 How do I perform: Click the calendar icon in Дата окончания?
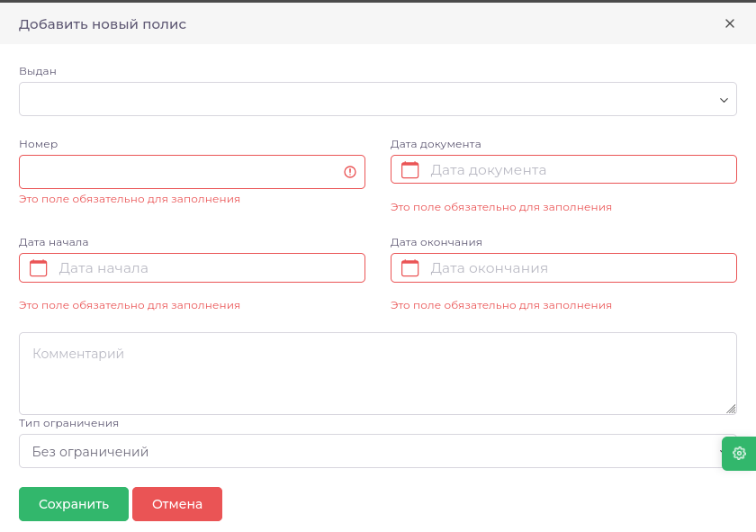point(410,267)
